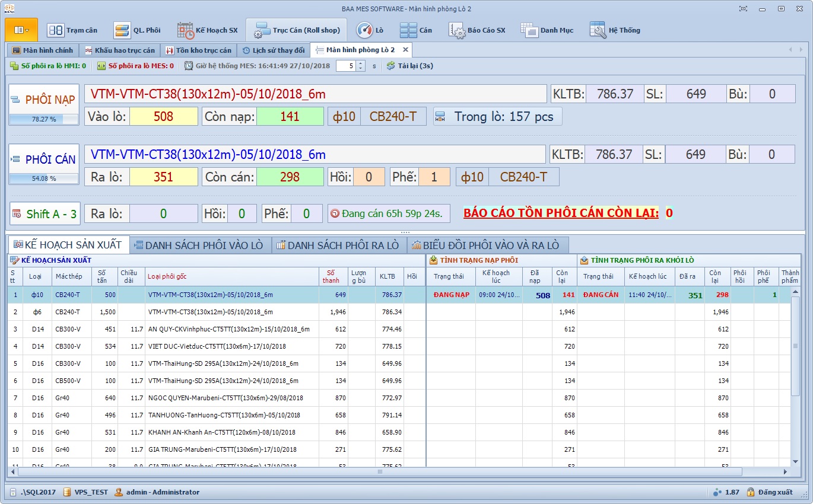
Task: Open the Lò furnace gauge module
Action: pos(370,30)
